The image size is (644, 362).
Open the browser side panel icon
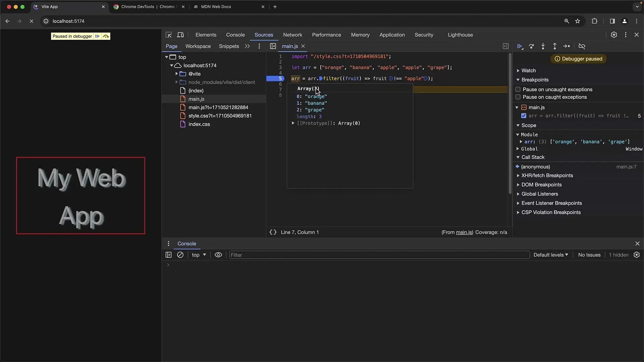612,21
